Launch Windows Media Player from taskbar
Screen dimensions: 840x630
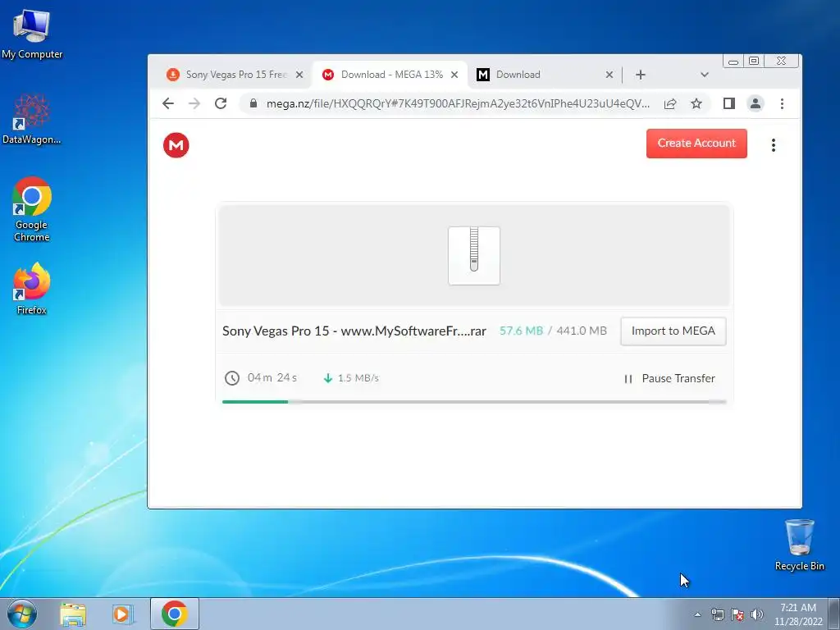(123, 614)
